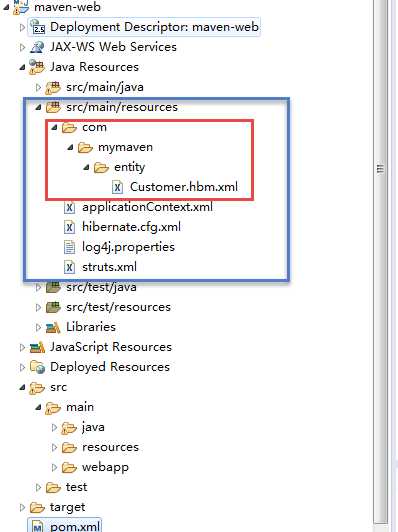Select the pom.xml file name
Screen dimensions: 398x532
pos(75,526)
